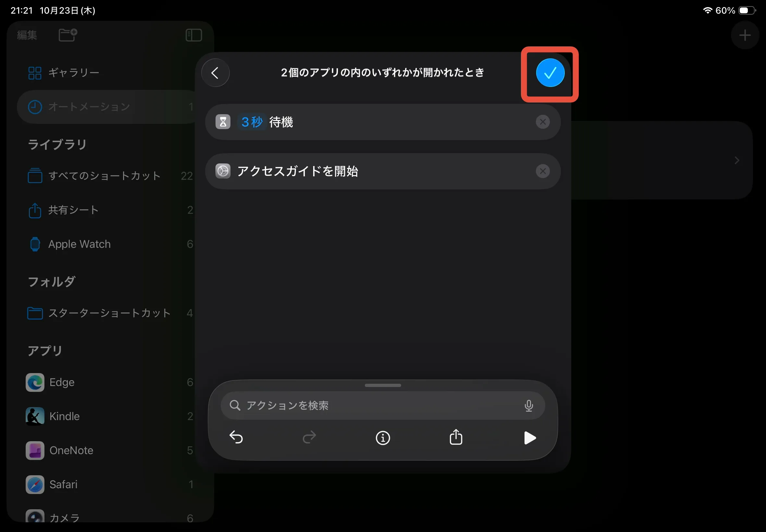
Task: Open the info circle icon
Action: click(382, 438)
